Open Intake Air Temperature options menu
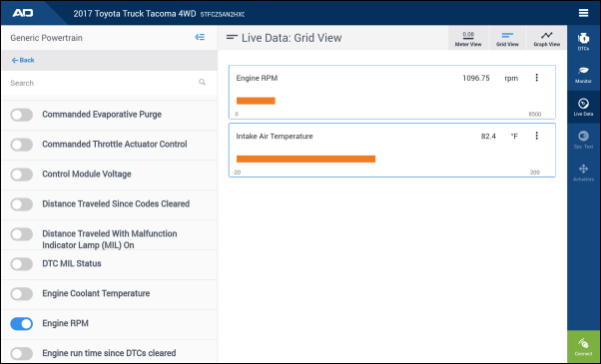This screenshot has height=364, width=601. pos(537,136)
